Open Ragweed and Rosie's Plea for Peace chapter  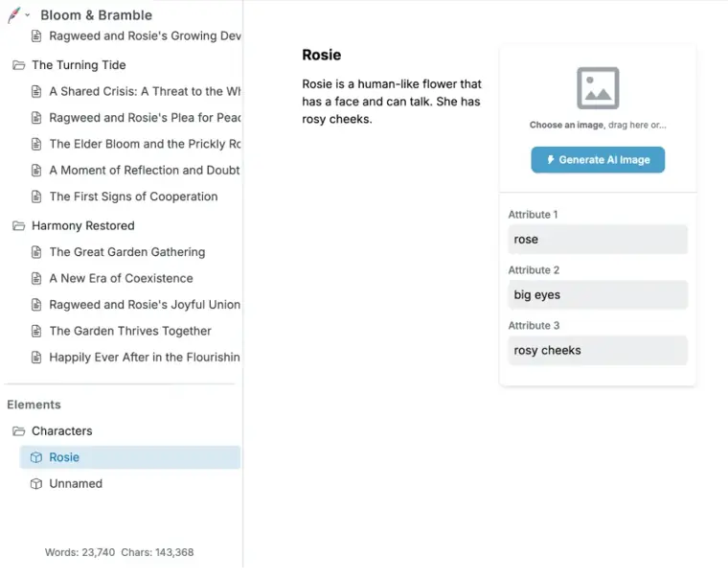(x=145, y=118)
